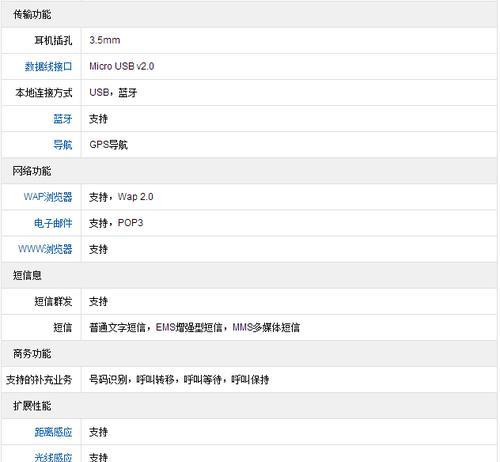Screen dimensions: 500x462
Task: Open the 数据线接口 link
Action: coord(48,66)
